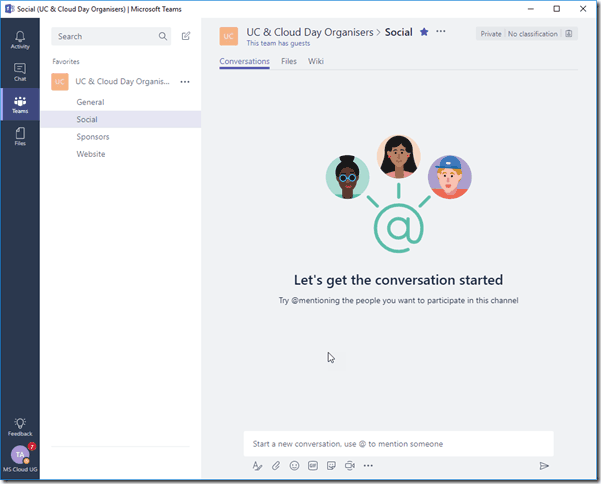Insert a GIF
The height and width of the screenshot is (484, 601).
[313, 466]
